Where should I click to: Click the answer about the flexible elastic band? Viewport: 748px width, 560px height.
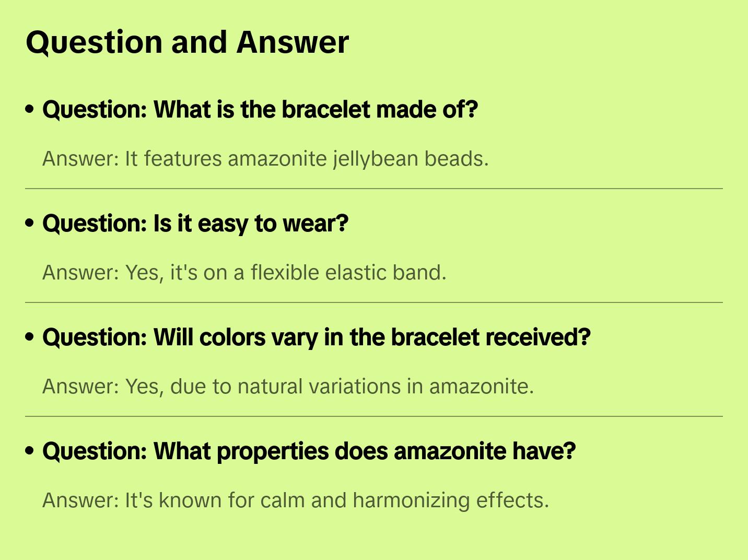244,273
